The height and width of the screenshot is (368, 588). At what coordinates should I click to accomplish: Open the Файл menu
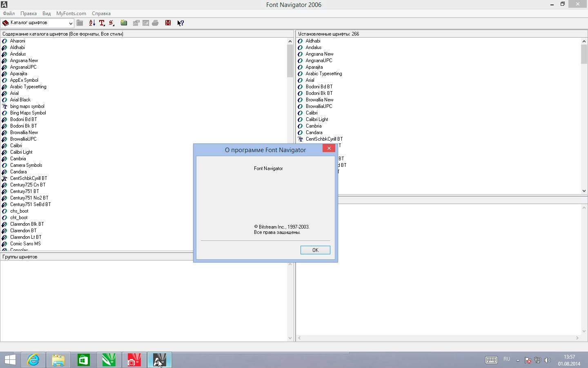coord(9,13)
